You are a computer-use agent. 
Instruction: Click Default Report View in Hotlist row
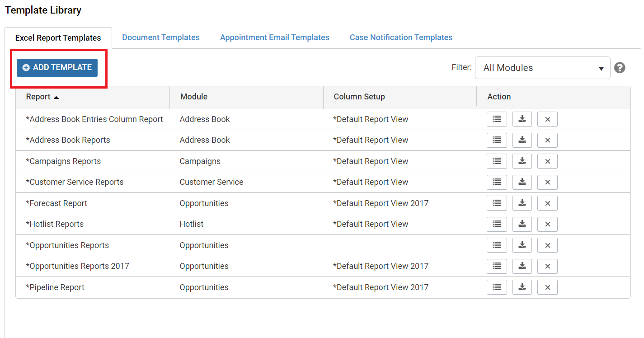click(x=371, y=224)
